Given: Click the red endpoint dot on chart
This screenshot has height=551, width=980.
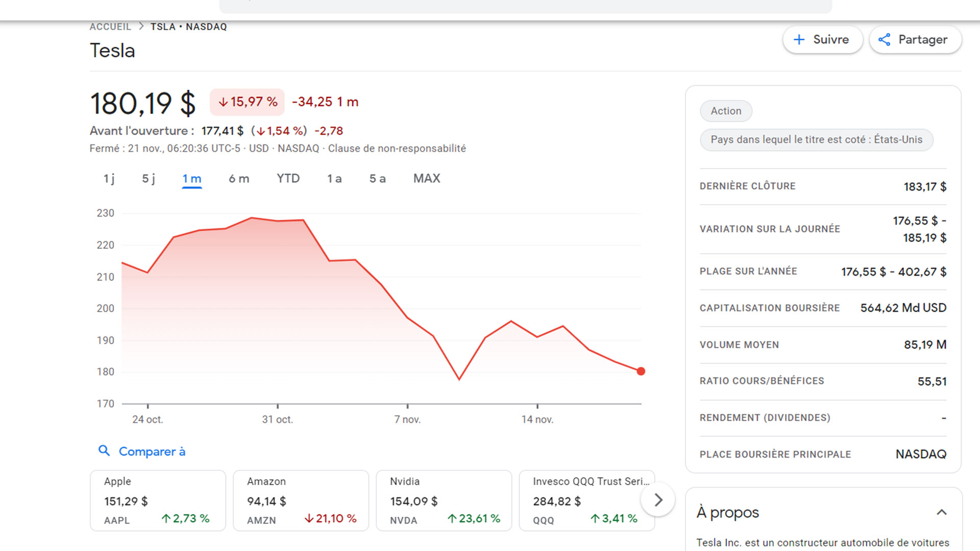Looking at the screenshot, I should 641,371.
